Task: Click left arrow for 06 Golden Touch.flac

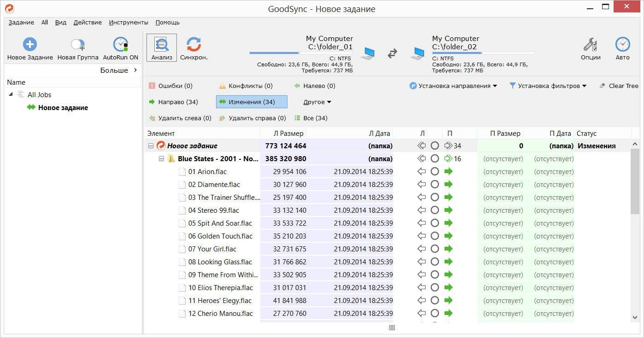Action: 421,236
